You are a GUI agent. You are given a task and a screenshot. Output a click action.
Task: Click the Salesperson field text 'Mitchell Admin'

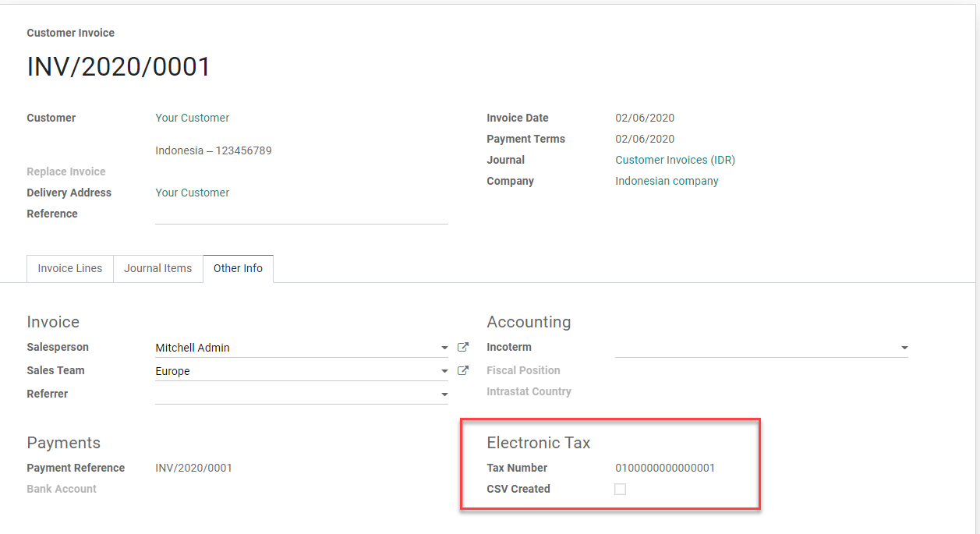[193, 348]
